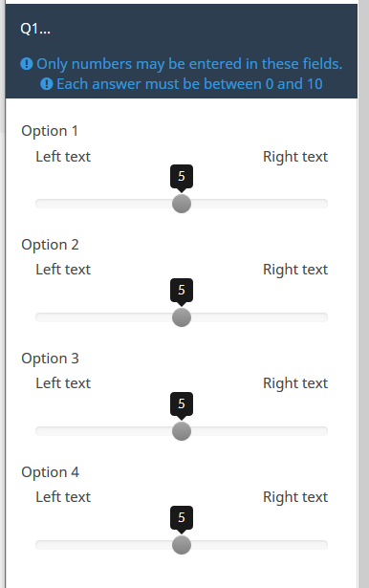Click the Q1... question title
The height and width of the screenshot is (588, 369).
35,29
